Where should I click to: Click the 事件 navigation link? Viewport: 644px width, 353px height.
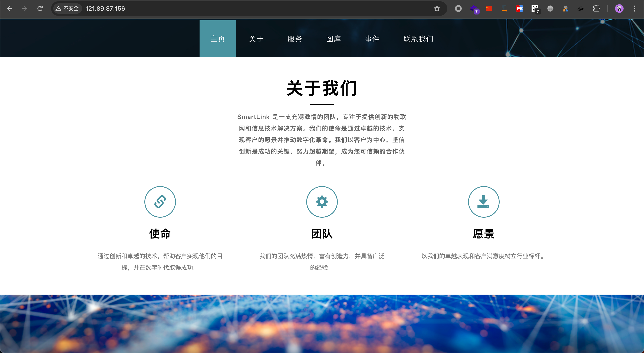tap(372, 39)
